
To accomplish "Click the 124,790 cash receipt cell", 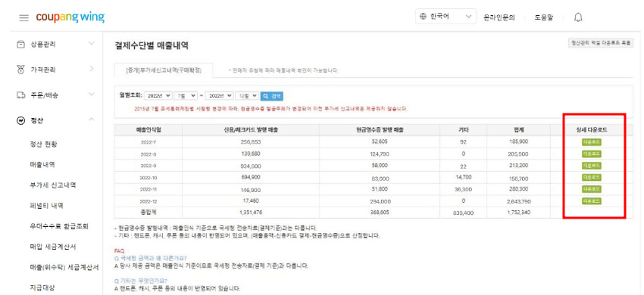I will [380, 154].
